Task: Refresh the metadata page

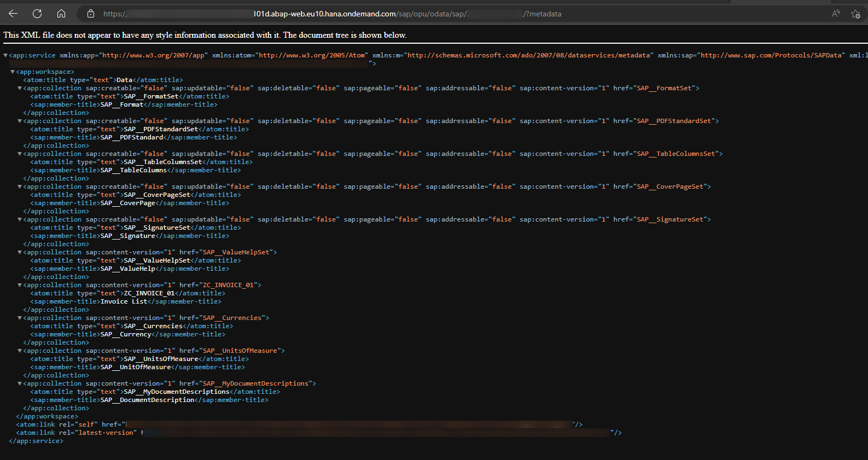Action: pos(37,14)
